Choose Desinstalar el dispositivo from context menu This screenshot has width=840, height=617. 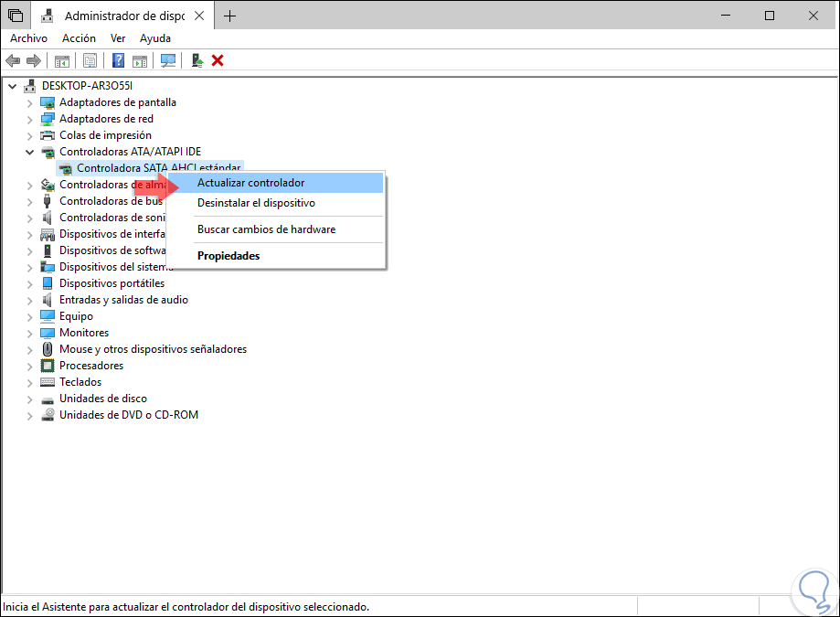click(x=276, y=203)
